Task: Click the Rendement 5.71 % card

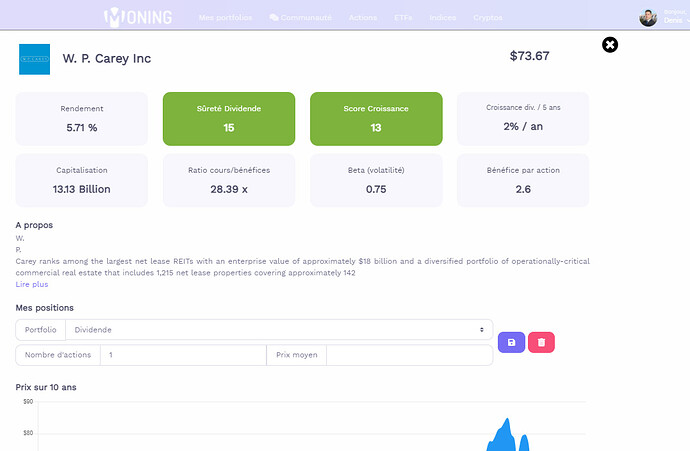Action: [81, 119]
